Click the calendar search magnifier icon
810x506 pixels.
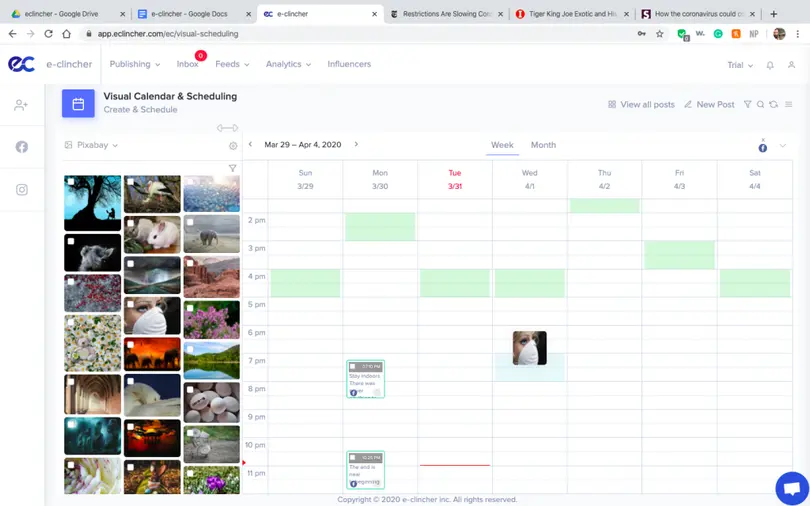(760, 104)
